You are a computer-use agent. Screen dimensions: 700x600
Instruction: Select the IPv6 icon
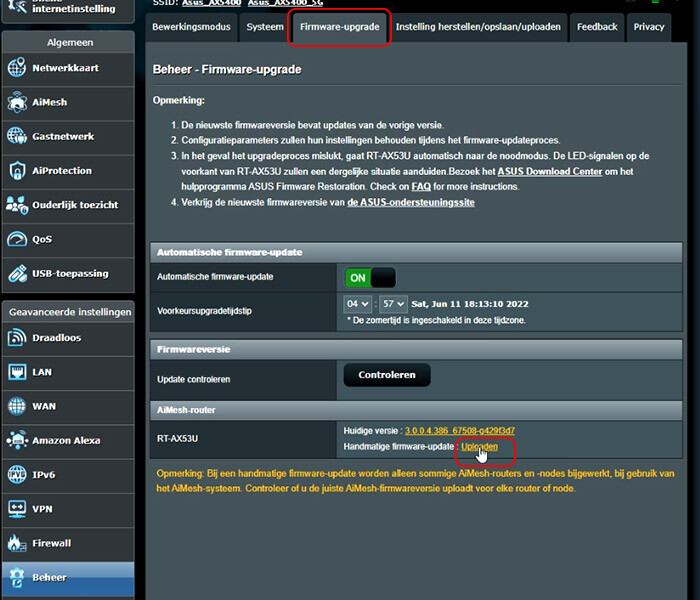pos(17,475)
